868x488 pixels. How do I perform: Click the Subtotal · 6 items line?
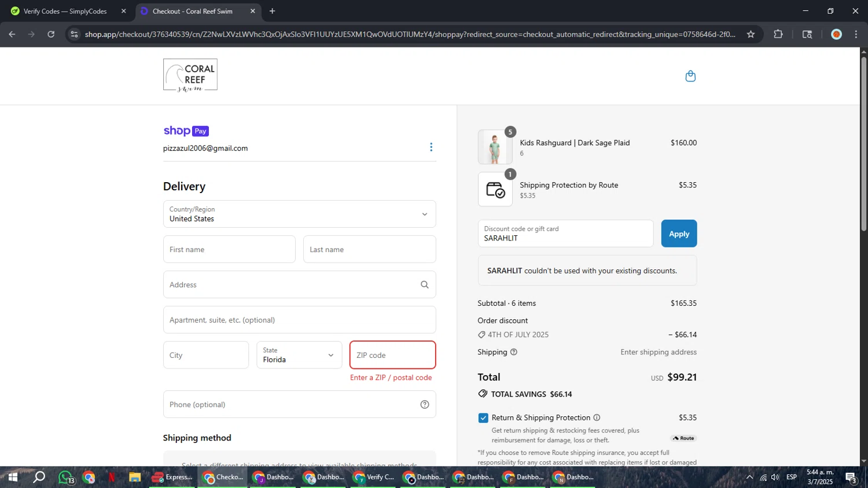(x=587, y=303)
